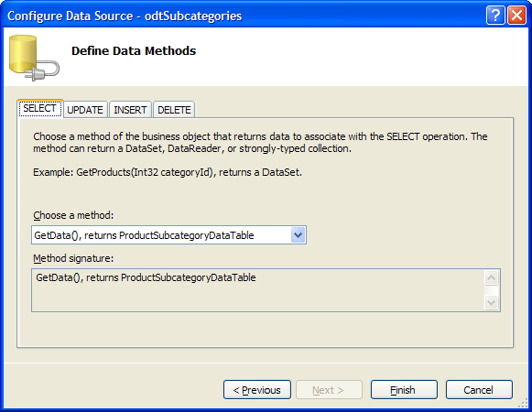Screen dimensions: 532x412
Task: Open the INSERT tab
Action: (130, 110)
